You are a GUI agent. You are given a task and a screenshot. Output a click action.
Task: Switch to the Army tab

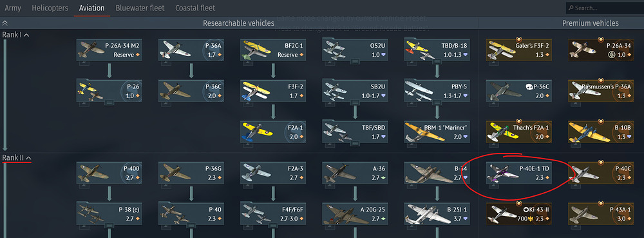point(13,8)
